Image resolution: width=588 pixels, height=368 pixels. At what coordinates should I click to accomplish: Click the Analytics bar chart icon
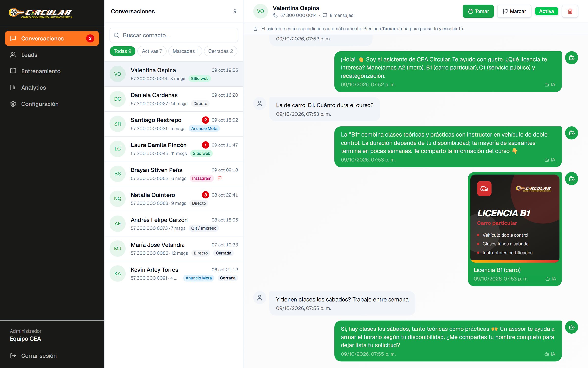tap(13, 88)
